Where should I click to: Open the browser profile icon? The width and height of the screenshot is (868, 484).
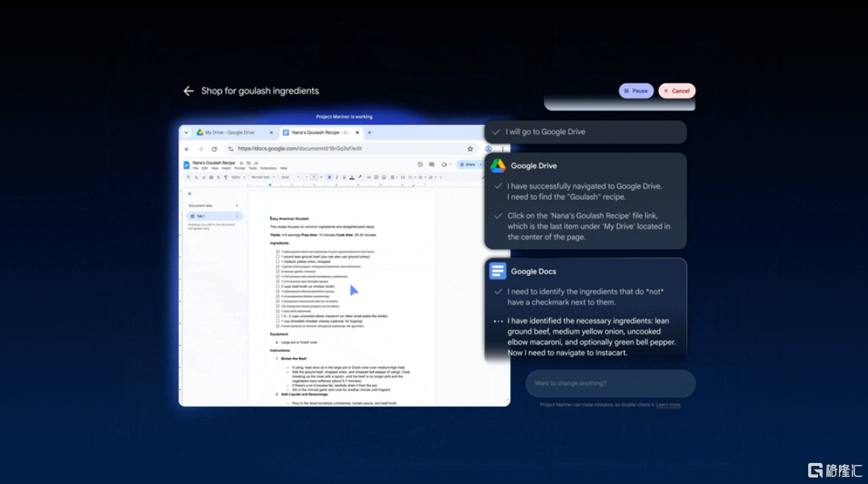point(489,148)
